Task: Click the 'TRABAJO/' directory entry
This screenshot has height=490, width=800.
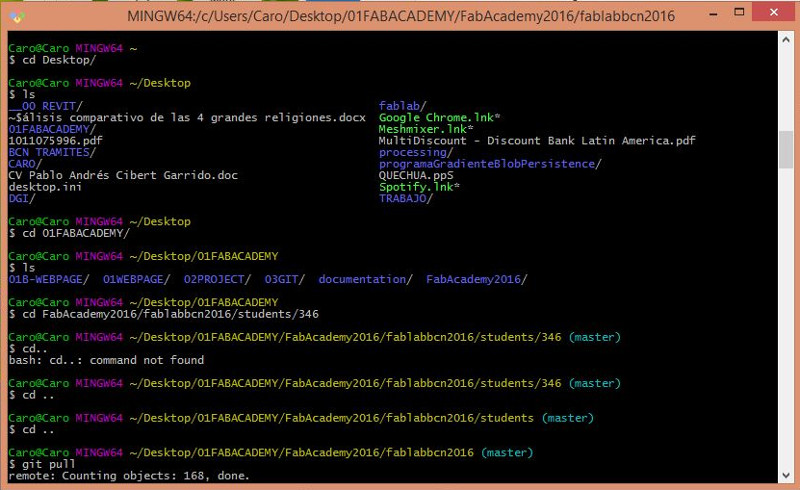Action: pyautogui.click(x=406, y=198)
